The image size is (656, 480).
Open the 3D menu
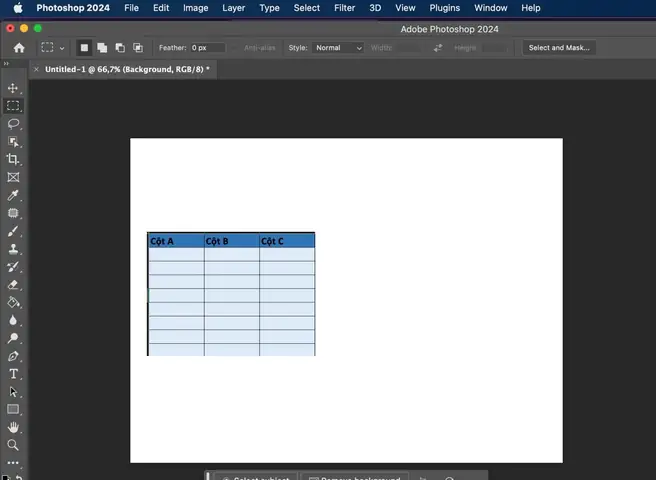point(375,8)
